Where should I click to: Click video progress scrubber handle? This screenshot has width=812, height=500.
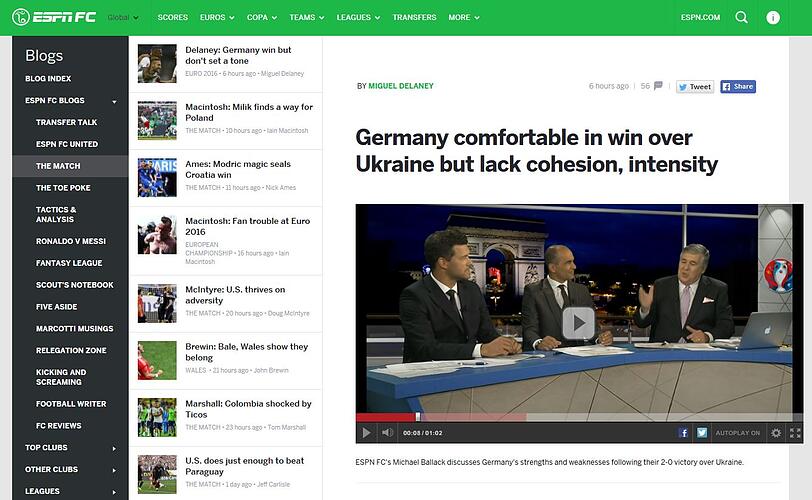[x=418, y=417]
